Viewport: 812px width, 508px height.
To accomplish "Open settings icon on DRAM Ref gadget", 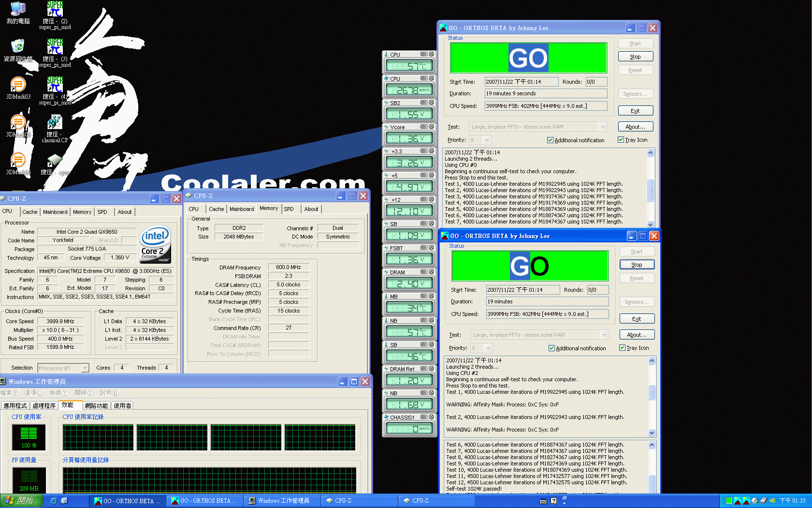I will click(423, 369).
